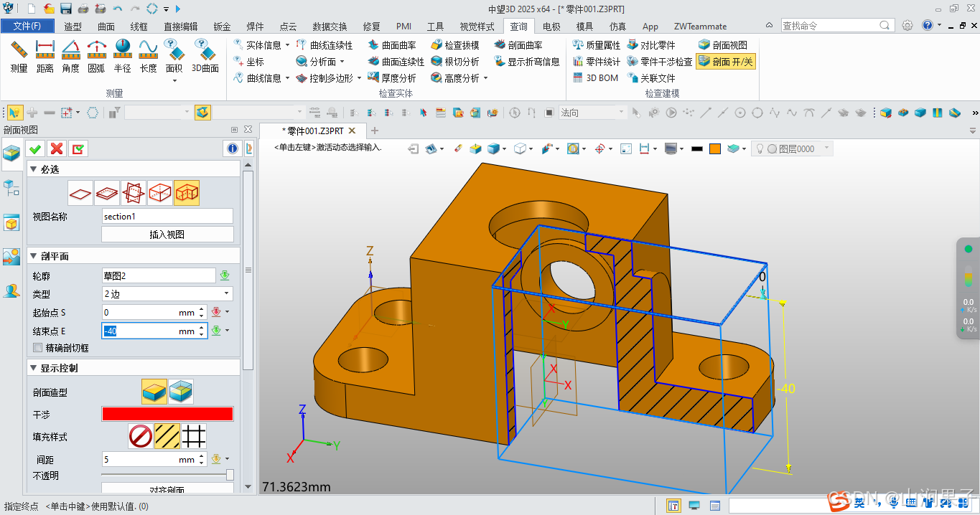The image size is (980, 515).
Task: Open the 3D曲面 inquiry tool
Action: [205, 56]
